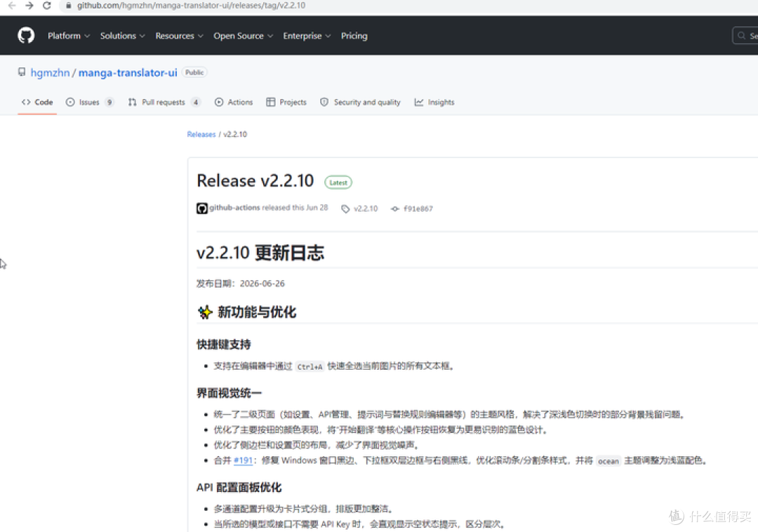Click the Release v2.2.10 heading
Viewport: 758px width, 532px height.
[x=255, y=180]
